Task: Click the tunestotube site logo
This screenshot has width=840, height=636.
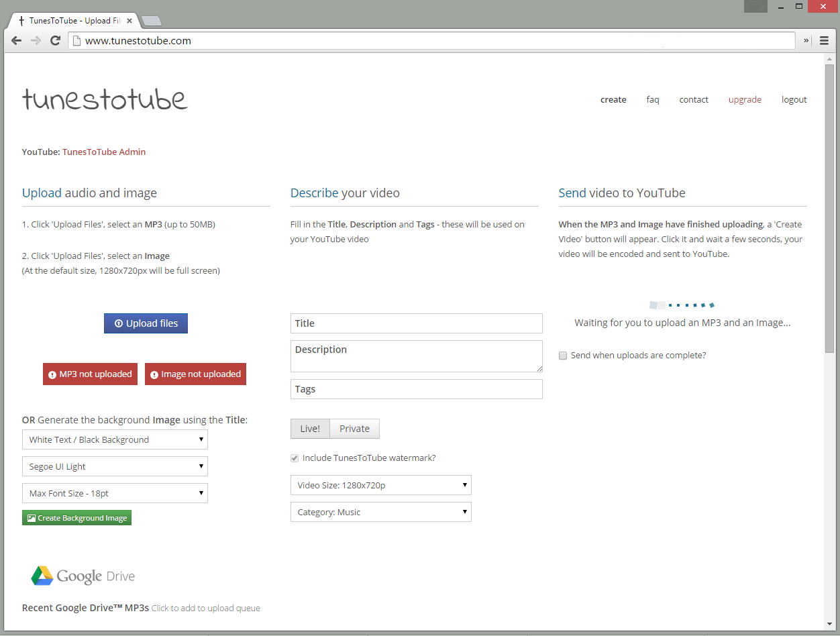Action: point(105,99)
